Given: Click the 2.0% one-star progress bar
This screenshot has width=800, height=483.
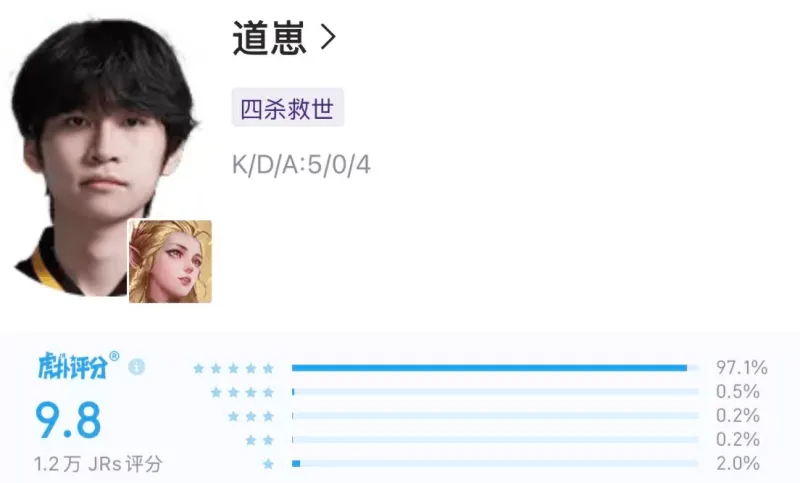Looking at the screenshot, I should point(495,464).
